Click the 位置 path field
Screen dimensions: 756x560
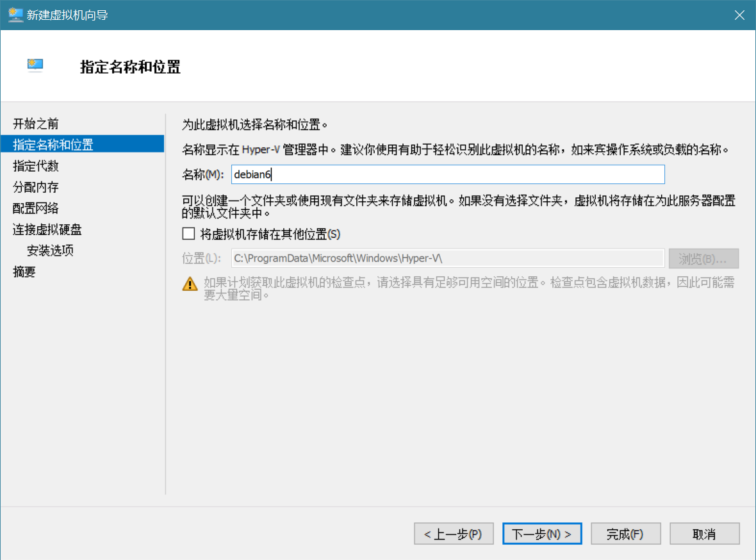click(x=447, y=258)
